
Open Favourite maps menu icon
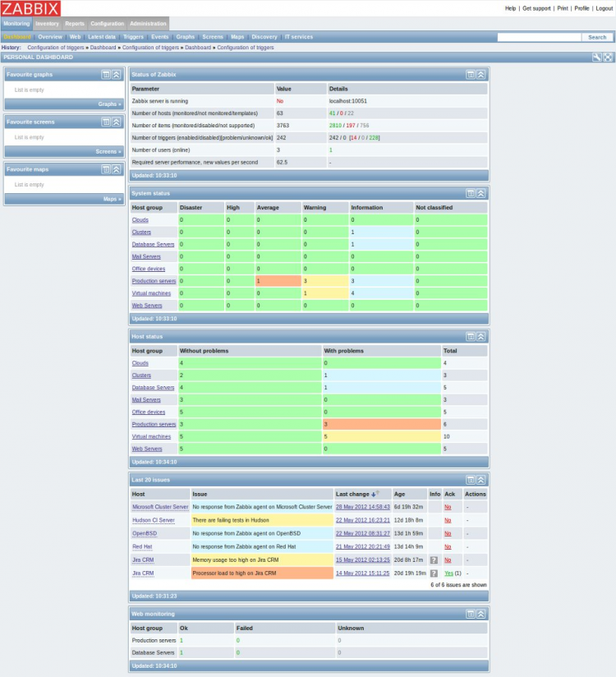[x=106, y=170]
